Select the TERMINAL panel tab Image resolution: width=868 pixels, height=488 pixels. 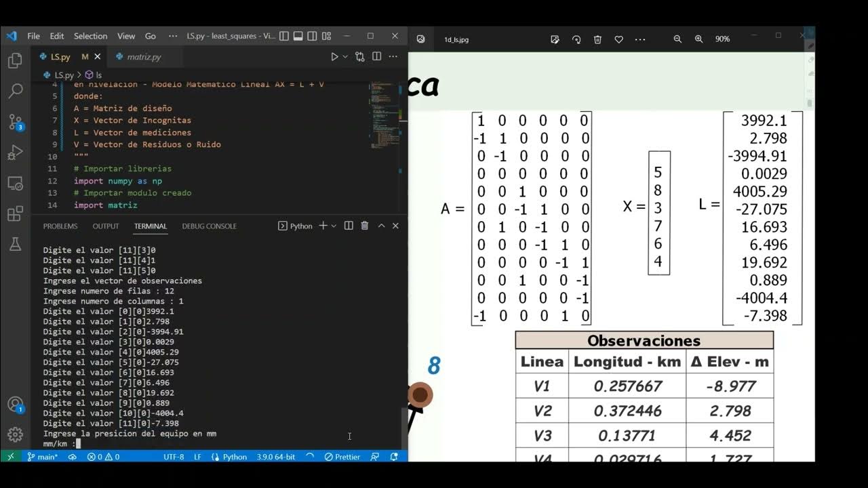pyautogui.click(x=151, y=226)
